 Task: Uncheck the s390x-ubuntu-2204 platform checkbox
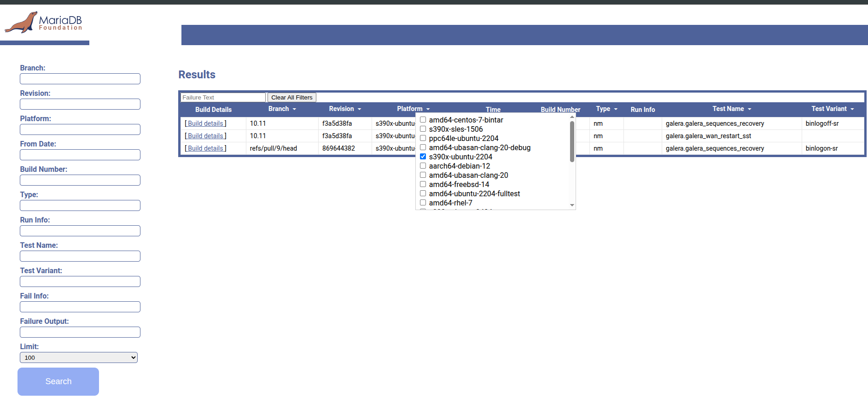click(423, 157)
